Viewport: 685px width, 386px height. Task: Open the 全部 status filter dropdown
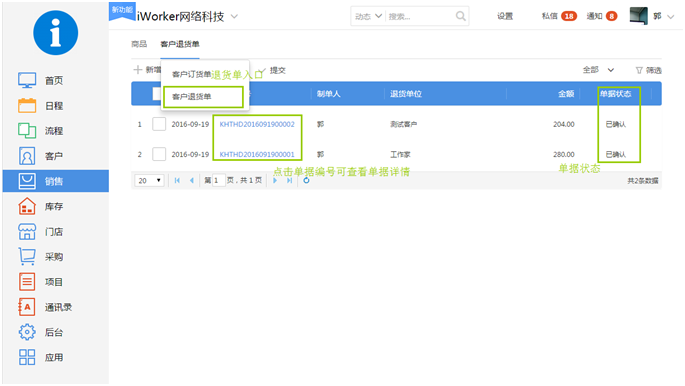(x=599, y=70)
